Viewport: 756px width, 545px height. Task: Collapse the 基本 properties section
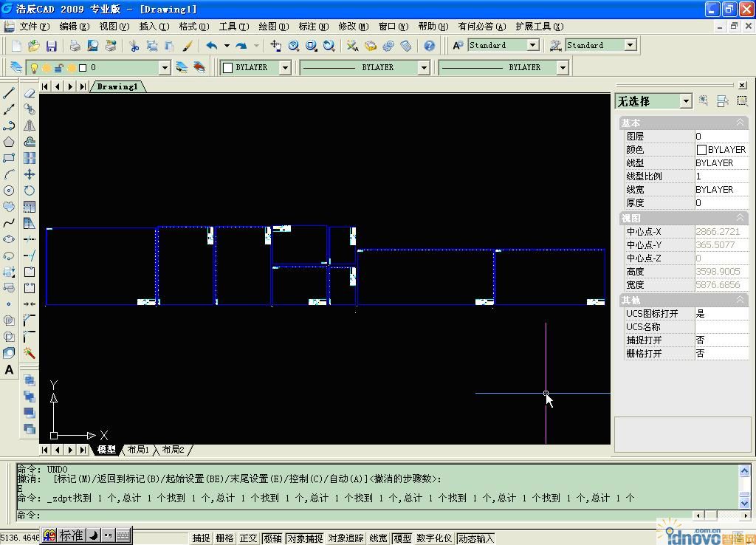[x=740, y=123]
